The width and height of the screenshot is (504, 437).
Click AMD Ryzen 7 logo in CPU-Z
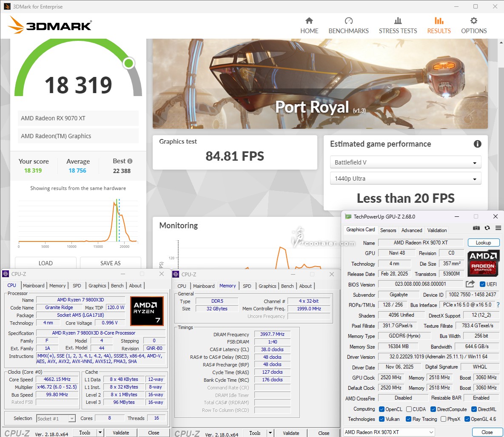click(147, 311)
